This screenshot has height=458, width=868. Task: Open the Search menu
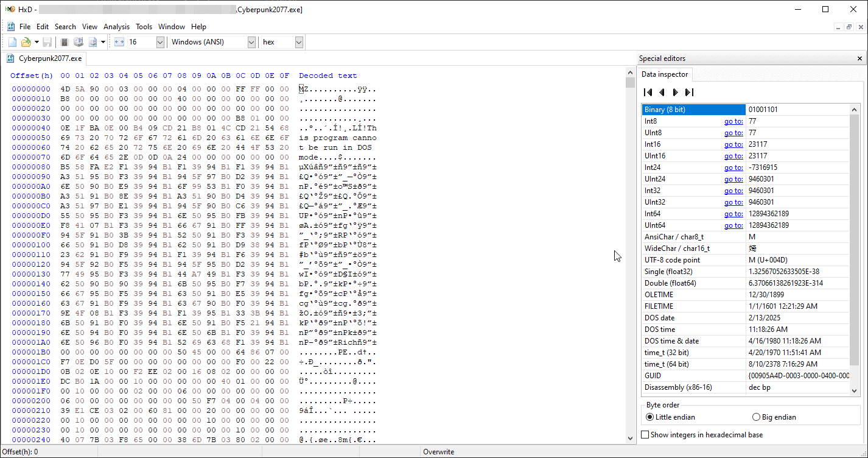click(x=65, y=27)
